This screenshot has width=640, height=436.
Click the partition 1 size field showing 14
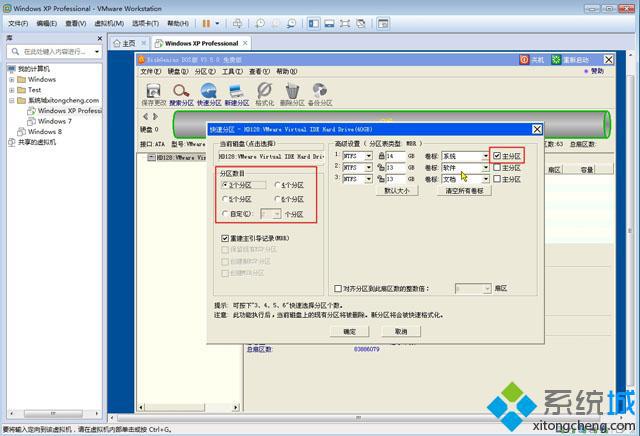pos(395,156)
